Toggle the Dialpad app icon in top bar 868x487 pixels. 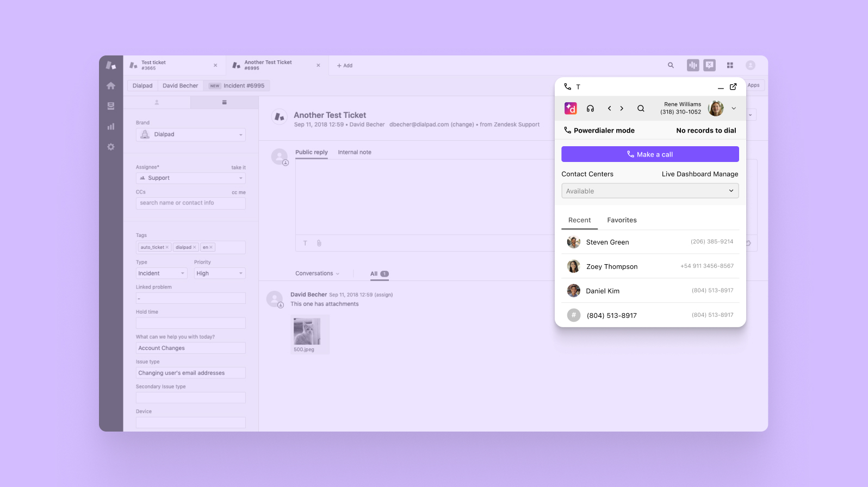pyautogui.click(x=693, y=65)
